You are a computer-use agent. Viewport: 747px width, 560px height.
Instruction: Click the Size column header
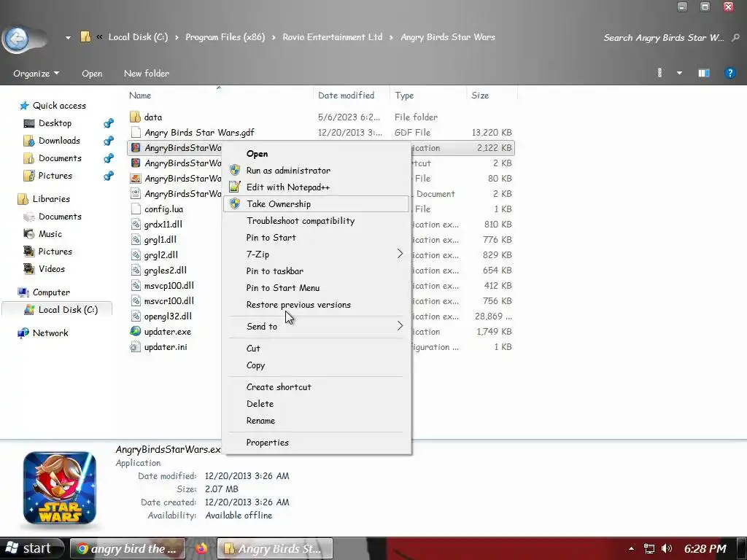coord(480,96)
